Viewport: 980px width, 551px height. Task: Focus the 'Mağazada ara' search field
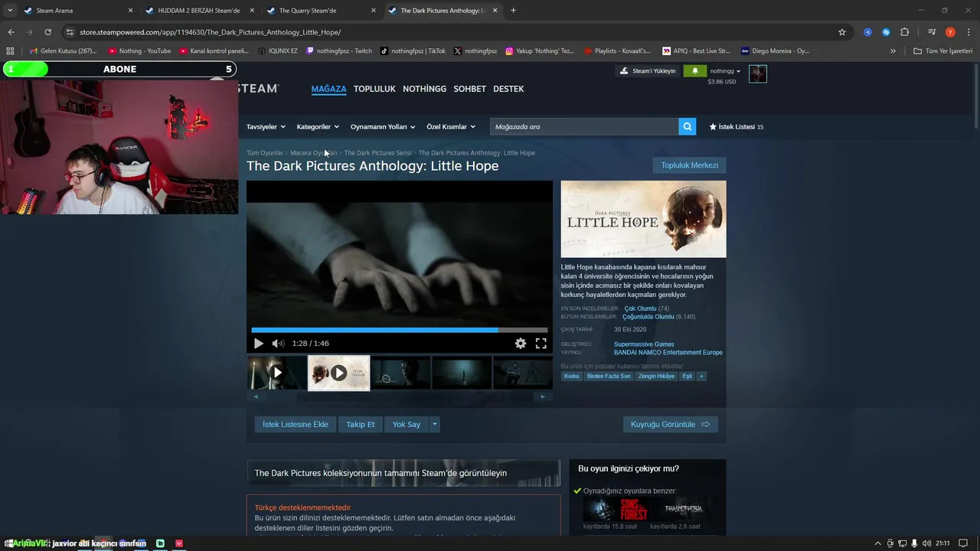584,127
